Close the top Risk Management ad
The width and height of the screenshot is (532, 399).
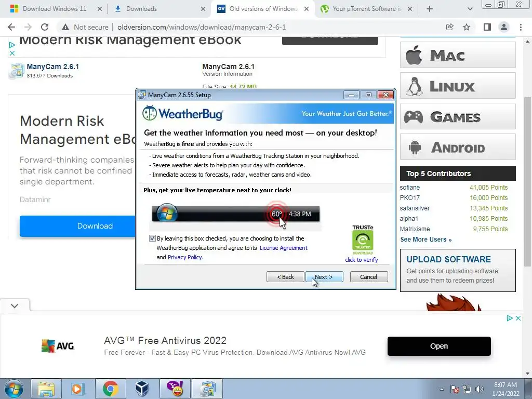pos(12,54)
